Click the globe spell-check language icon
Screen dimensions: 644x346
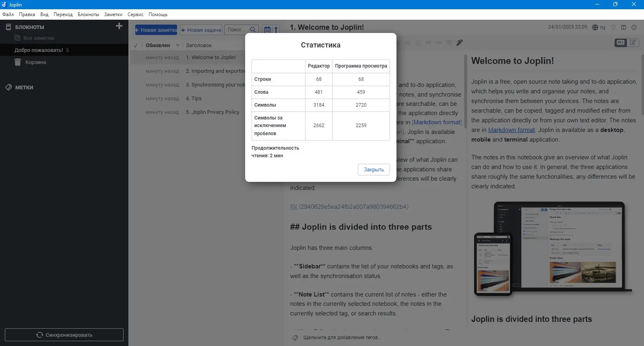595,27
